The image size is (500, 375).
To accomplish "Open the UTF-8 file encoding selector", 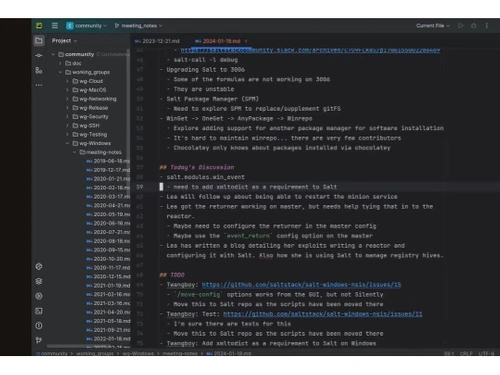I will coord(486,353).
